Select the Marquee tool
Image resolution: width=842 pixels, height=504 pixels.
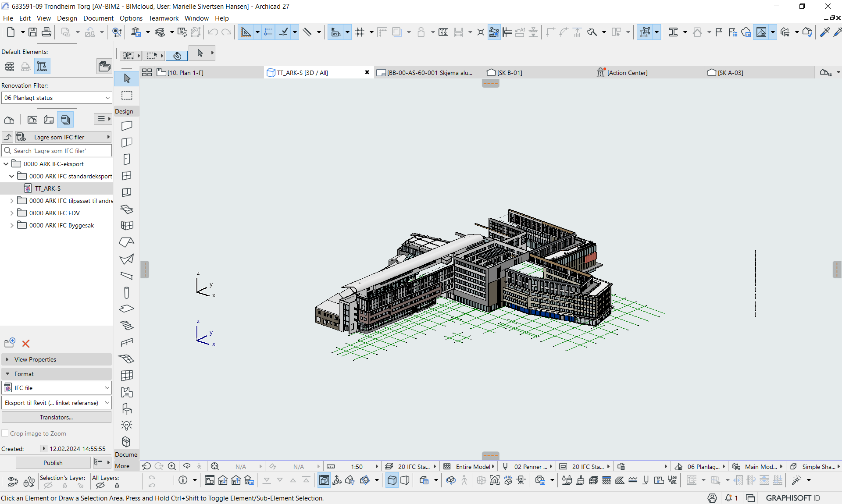coord(127,96)
